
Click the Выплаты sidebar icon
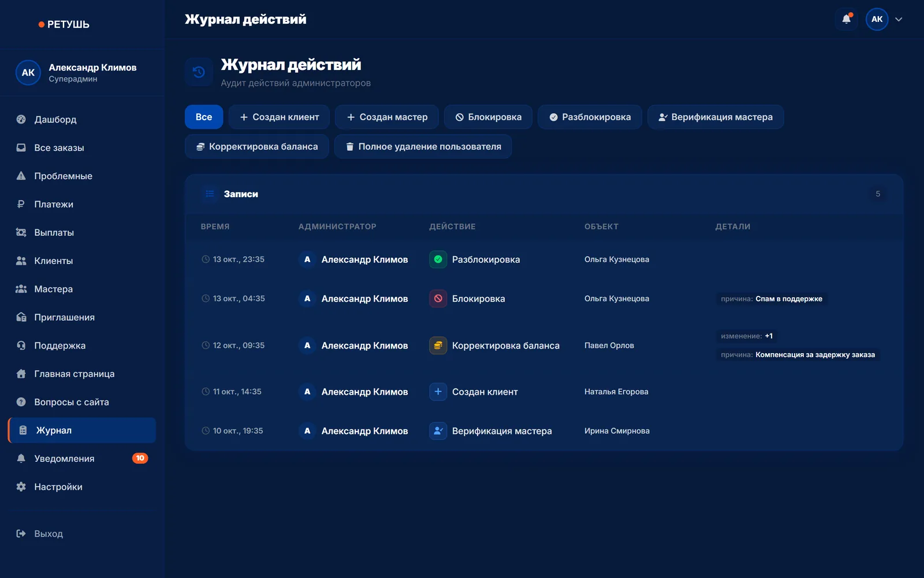[21, 232]
